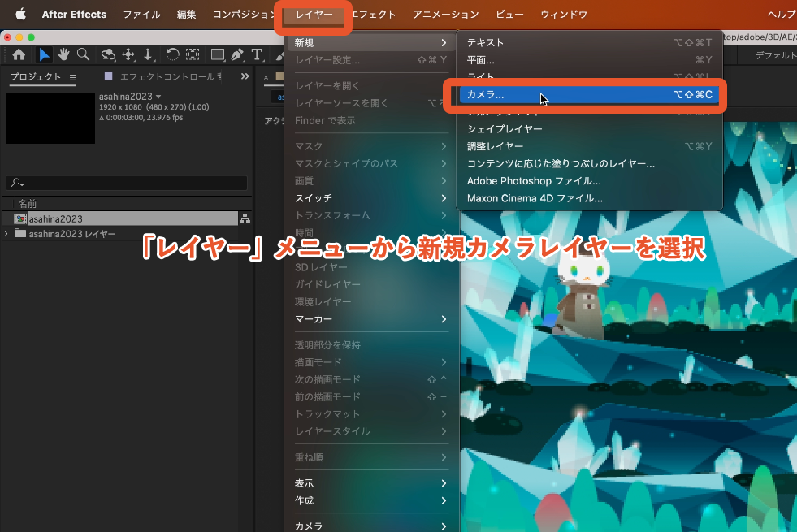This screenshot has width=797, height=532.
Task: Show hidden panel tabs via double chevron
Action: tap(245, 76)
